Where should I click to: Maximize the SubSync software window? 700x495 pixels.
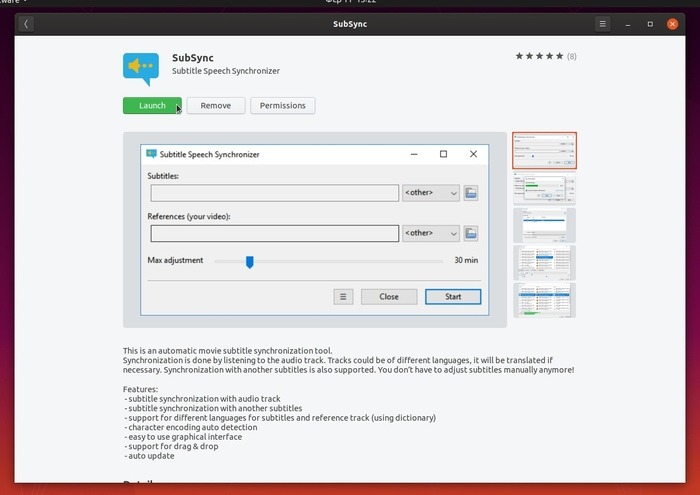pos(650,24)
